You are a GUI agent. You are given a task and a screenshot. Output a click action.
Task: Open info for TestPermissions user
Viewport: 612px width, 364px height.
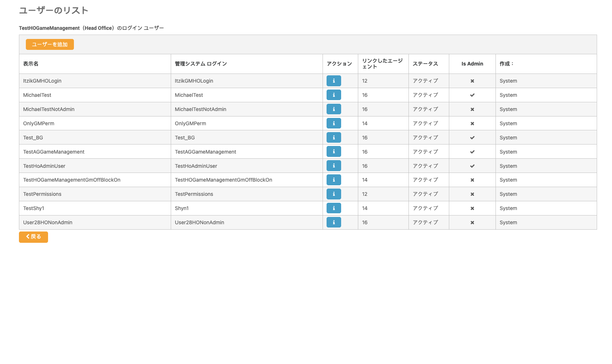pyautogui.click(x=333, y=194)
